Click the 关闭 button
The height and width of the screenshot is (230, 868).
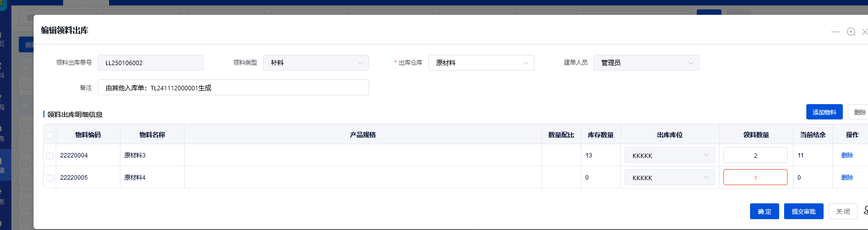[x=842, y=211]
